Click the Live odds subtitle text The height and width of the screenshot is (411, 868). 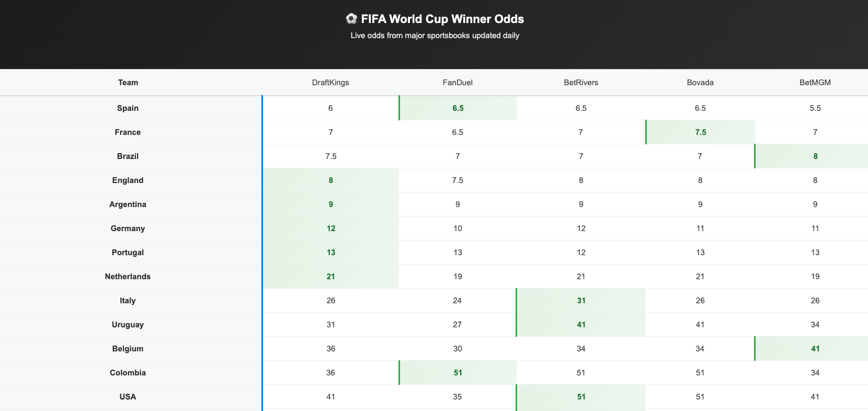(x=435, y=36)
